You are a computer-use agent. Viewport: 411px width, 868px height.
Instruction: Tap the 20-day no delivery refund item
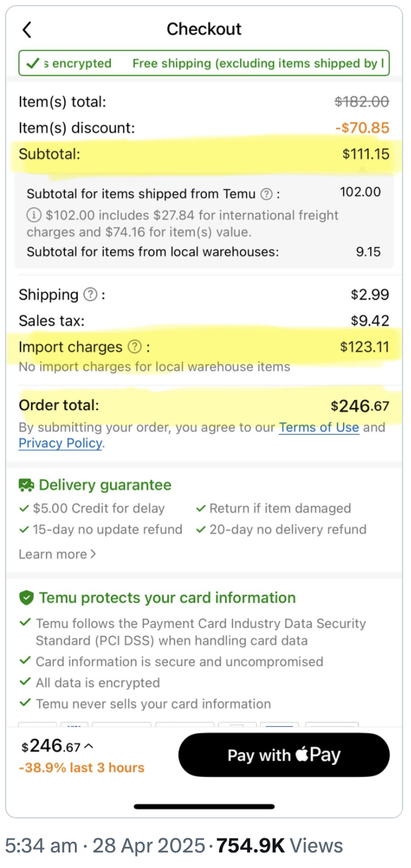point(281,529)
